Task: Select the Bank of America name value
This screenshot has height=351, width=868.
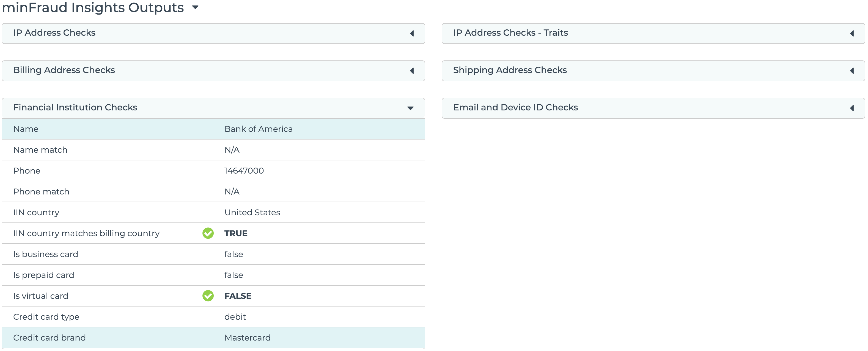Action: (259, 129)
